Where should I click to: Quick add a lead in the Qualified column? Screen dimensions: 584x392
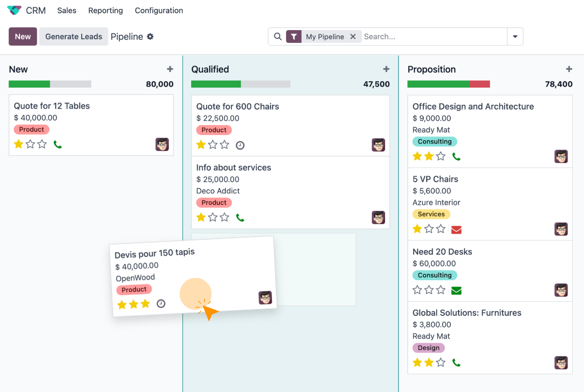(x=386, y=69)
